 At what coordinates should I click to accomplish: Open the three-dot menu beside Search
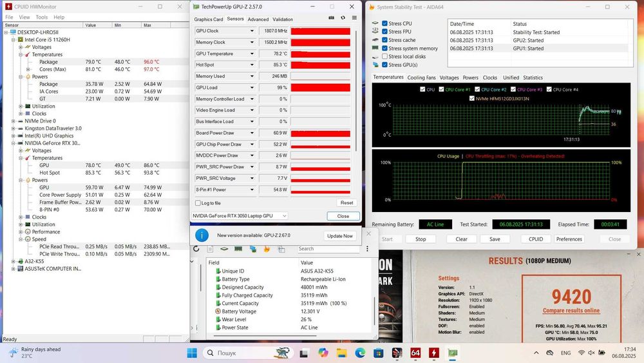click(x=367, y=249)
